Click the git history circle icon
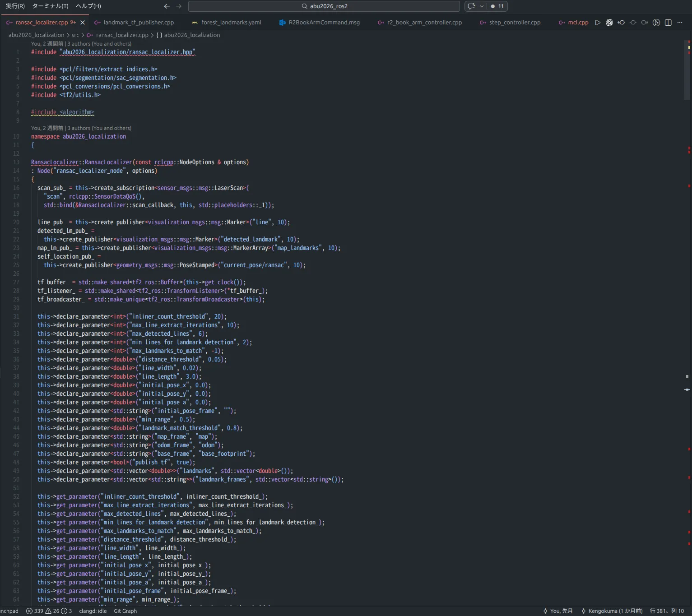Screen dimensions: 692x616 (633, 23)
